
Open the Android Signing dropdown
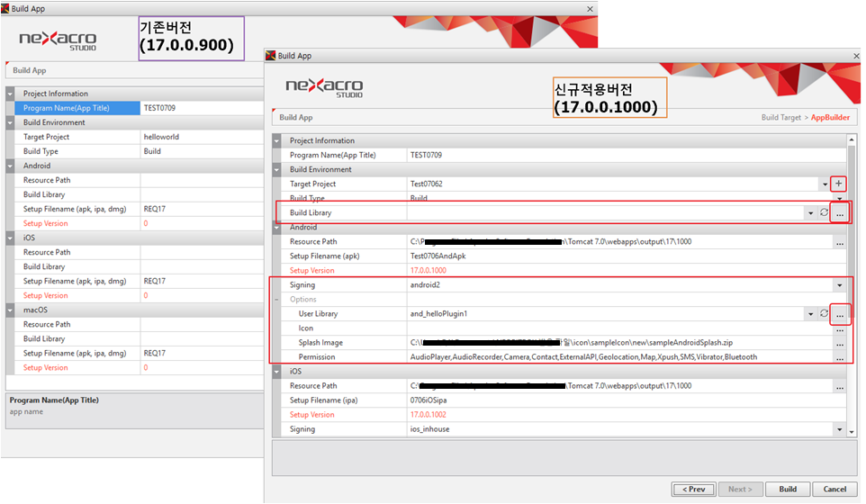[x=839, y=285]
